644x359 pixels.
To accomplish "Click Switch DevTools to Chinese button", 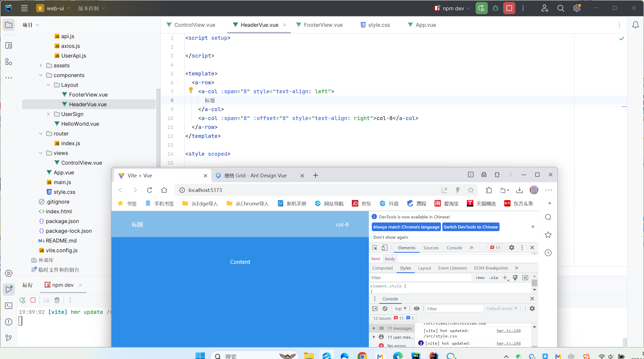I will 471,227.
